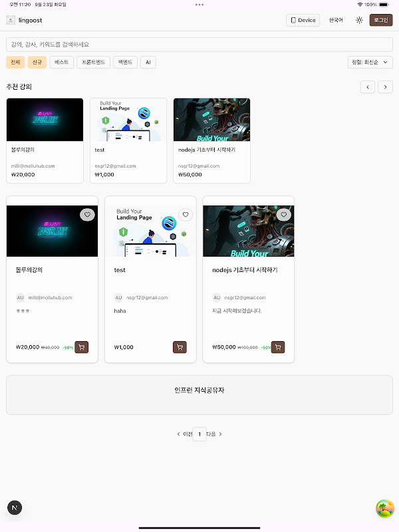Add nodejs 기초부터 시작하기 course to cart

(278, 347)
